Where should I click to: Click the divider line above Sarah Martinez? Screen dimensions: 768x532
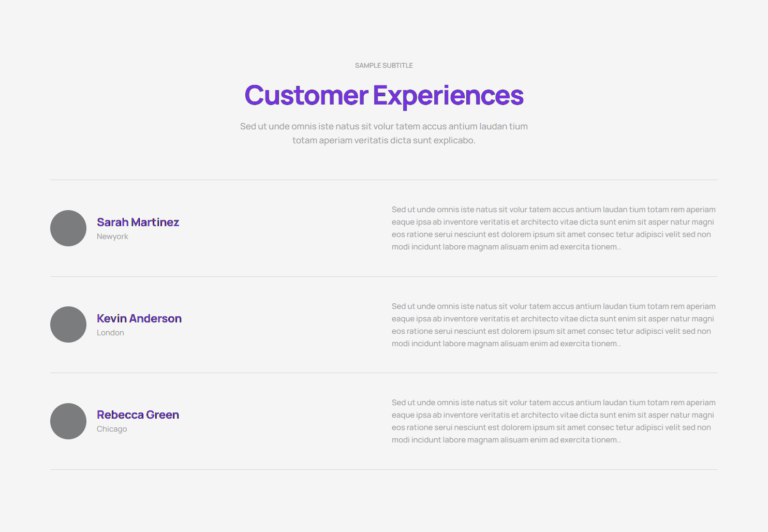[x=384, y=180]
